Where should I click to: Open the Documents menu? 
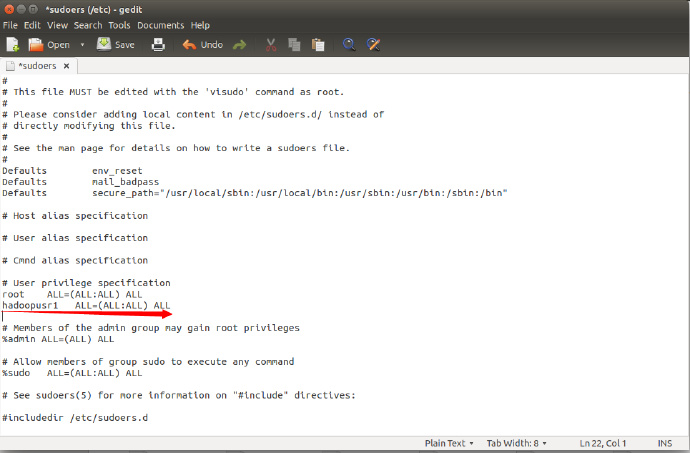[161, 25]
